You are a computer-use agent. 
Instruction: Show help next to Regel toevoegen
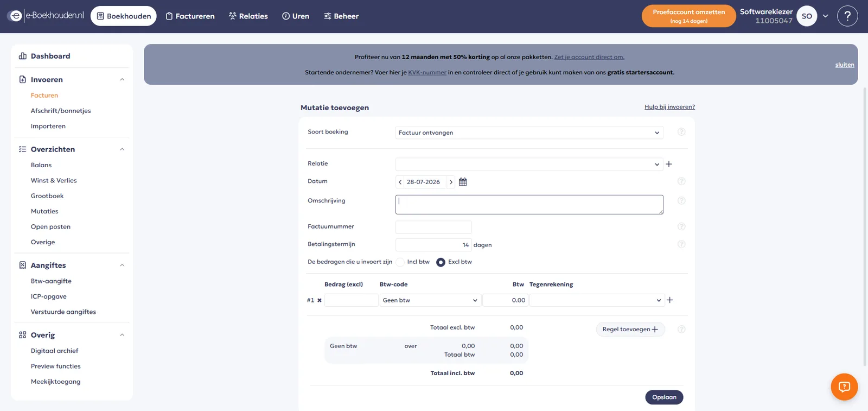tap(681, 329)
